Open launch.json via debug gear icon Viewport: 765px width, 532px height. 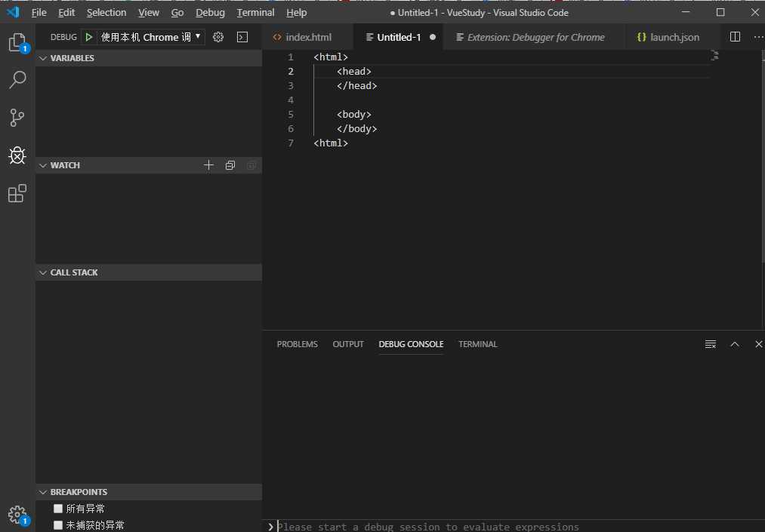pyautogui.click(x=218, y=37)
